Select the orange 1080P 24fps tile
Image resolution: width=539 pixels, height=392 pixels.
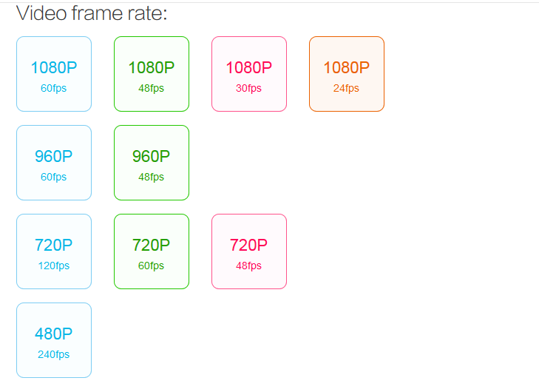347,74
